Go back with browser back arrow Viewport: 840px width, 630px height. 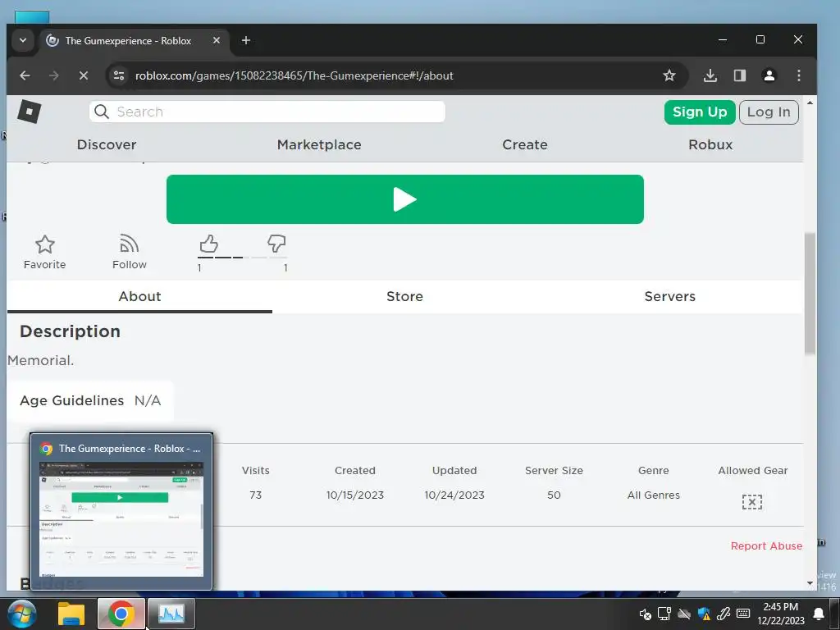[25, 75]
